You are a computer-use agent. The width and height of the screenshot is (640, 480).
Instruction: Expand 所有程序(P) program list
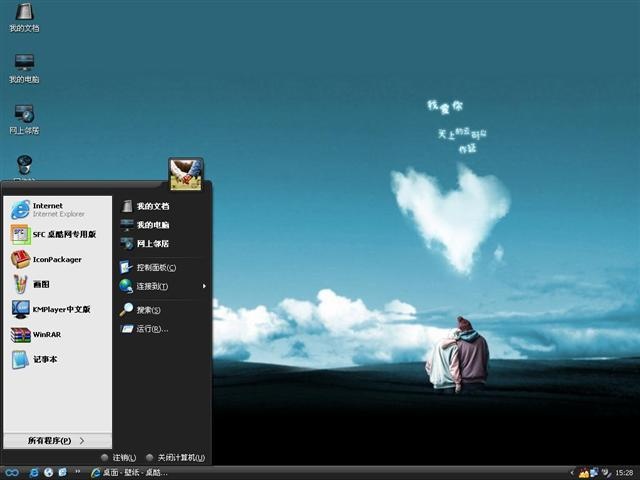pos(56,440)
